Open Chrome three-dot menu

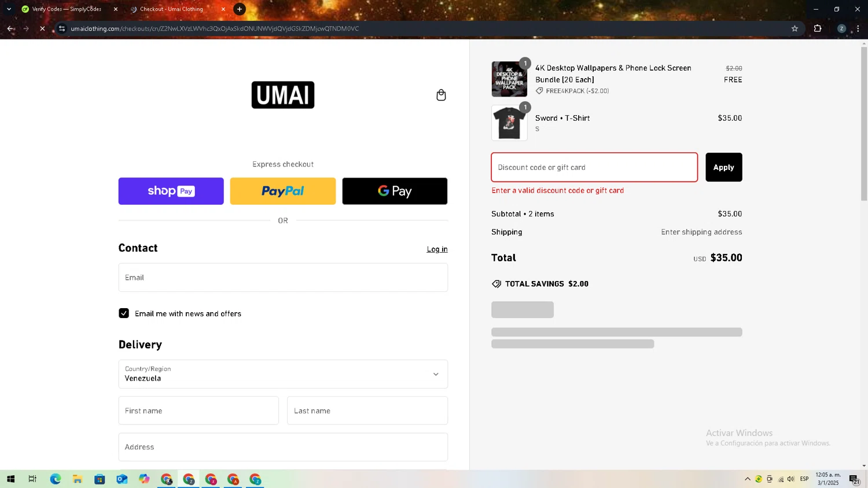(858, 28)
